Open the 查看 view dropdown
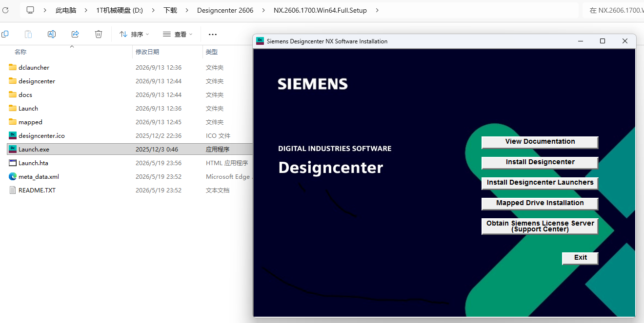 tap(178, 34)
